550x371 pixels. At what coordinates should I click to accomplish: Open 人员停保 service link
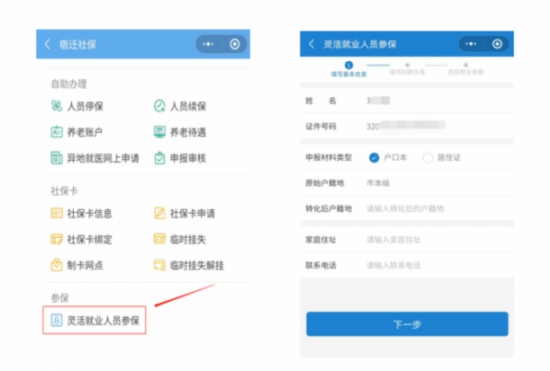click(x=85, y=106)
